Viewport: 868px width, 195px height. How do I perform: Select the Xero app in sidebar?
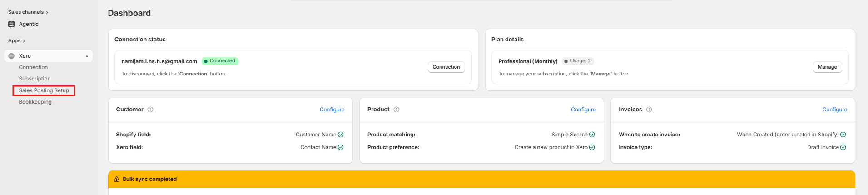48,56
